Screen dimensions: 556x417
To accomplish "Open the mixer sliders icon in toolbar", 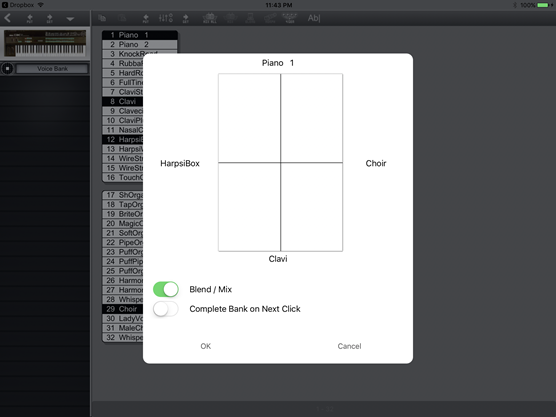I will 166,18.
